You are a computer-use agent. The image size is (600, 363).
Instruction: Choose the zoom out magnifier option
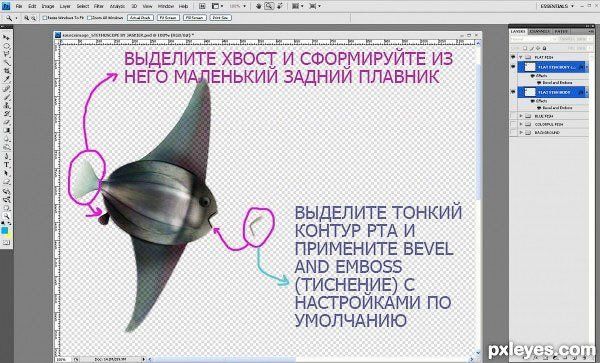33,18
